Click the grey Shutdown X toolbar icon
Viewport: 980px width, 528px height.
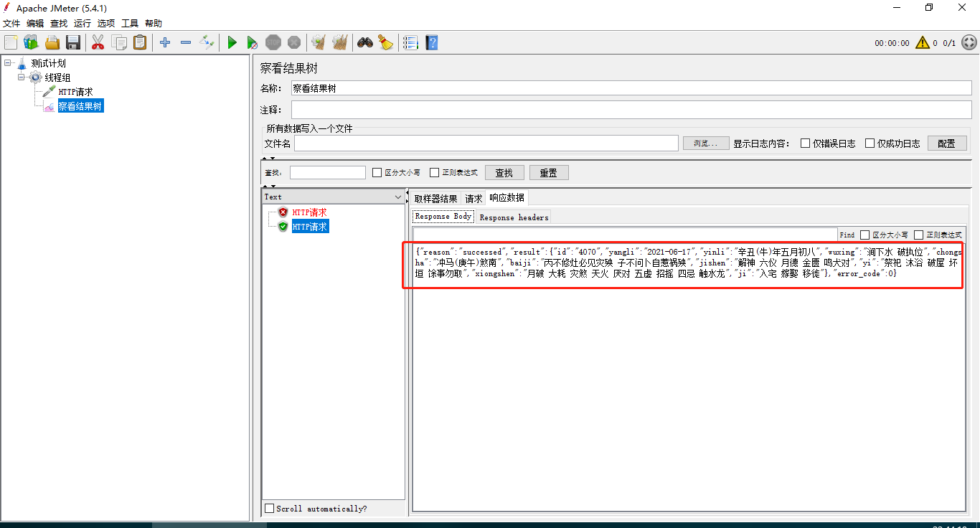click(x=294, y=42)
